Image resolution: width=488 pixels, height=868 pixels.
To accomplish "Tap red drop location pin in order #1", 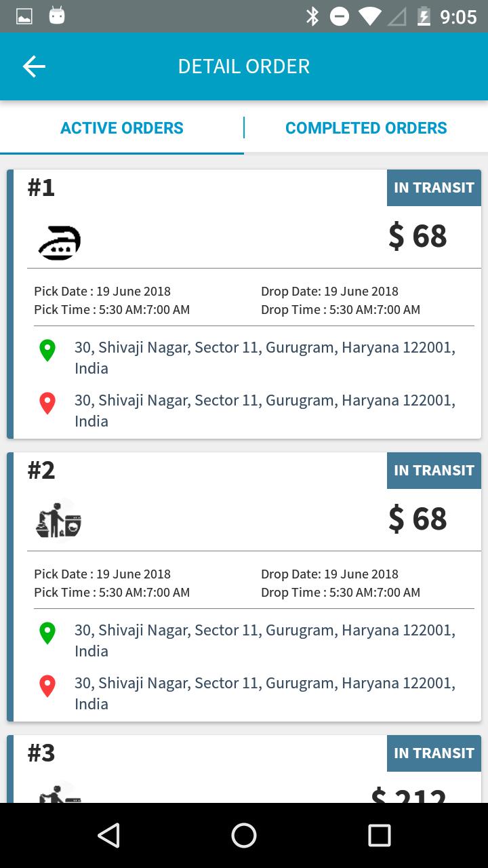I will 47,403.
